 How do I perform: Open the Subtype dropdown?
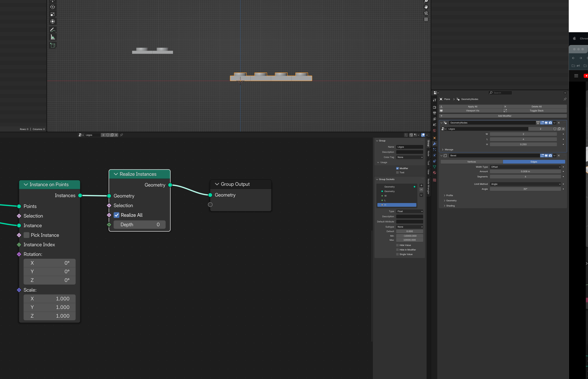pyautogui.click(x=410, y=227)
